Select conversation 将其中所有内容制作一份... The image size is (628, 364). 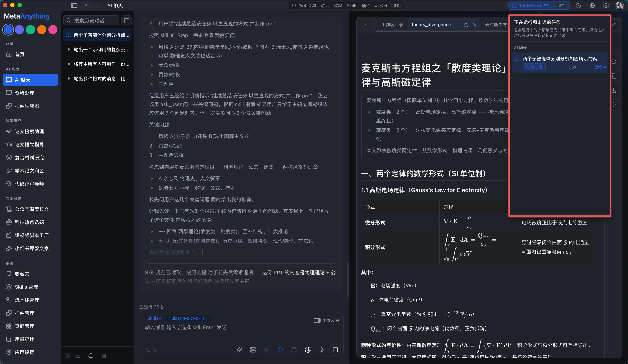(97, 64)
